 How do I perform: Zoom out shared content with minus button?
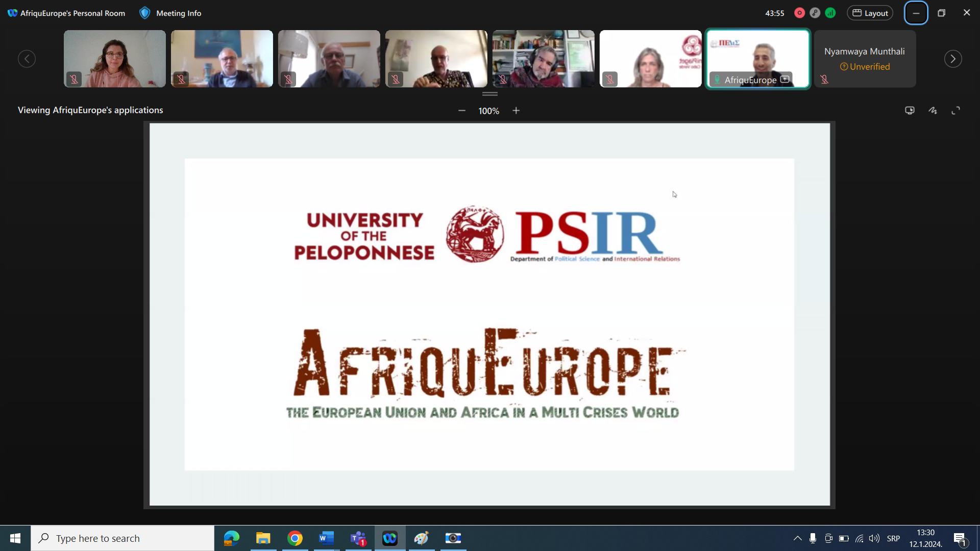[x=462, y=111]
